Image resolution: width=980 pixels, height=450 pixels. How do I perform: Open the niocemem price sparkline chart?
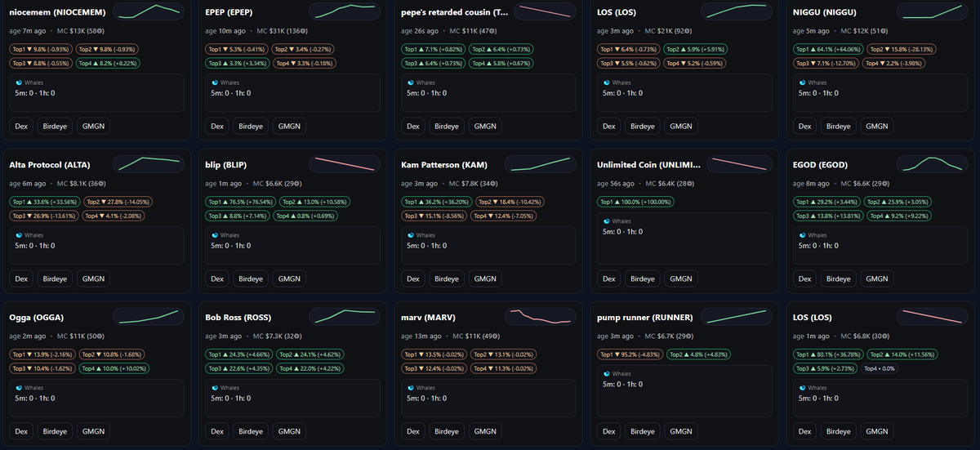pyautogui.click(x=149, y=11)
